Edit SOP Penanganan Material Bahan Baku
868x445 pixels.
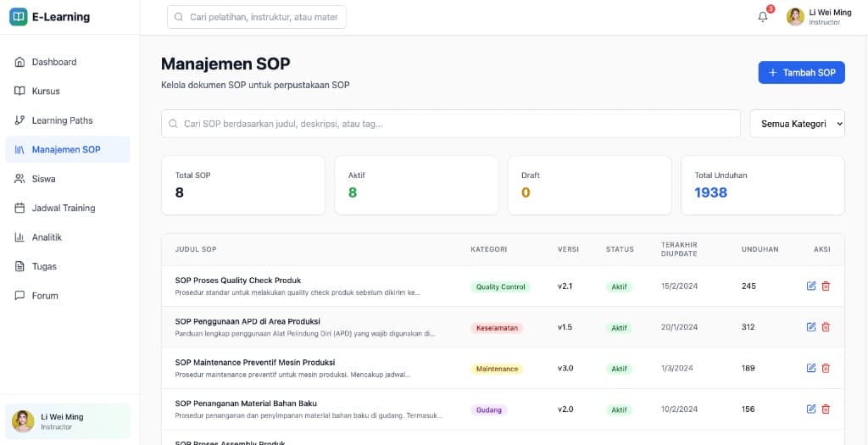click(x=811, y=409)
